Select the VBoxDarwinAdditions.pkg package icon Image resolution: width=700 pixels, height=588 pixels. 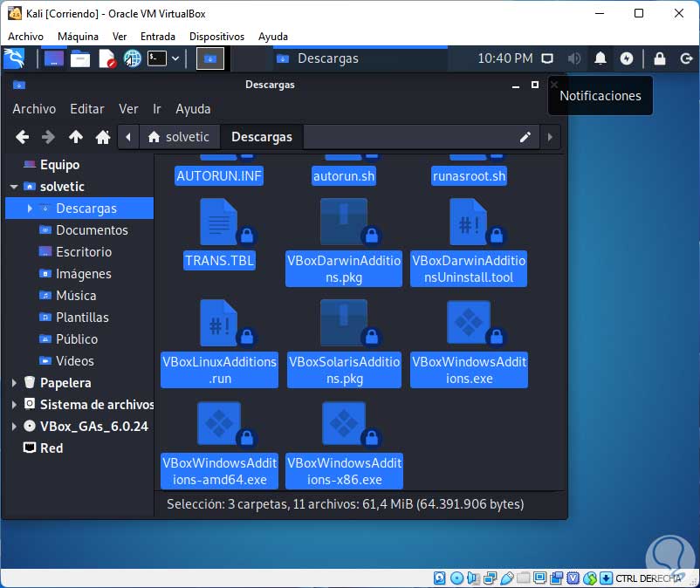click(344, 222)
